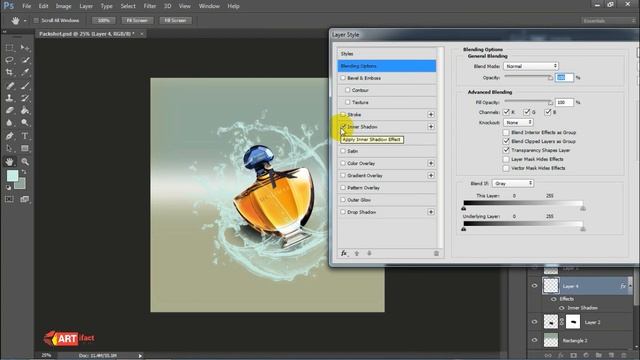Click the Fill Screen button
The width and height of the screenshot is (640, 360).
tap(175, 20)
